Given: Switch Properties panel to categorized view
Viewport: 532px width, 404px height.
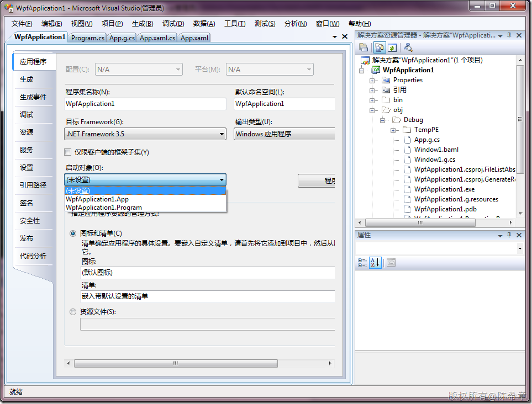Looking at the screenshot, I should tap(362, 263).
